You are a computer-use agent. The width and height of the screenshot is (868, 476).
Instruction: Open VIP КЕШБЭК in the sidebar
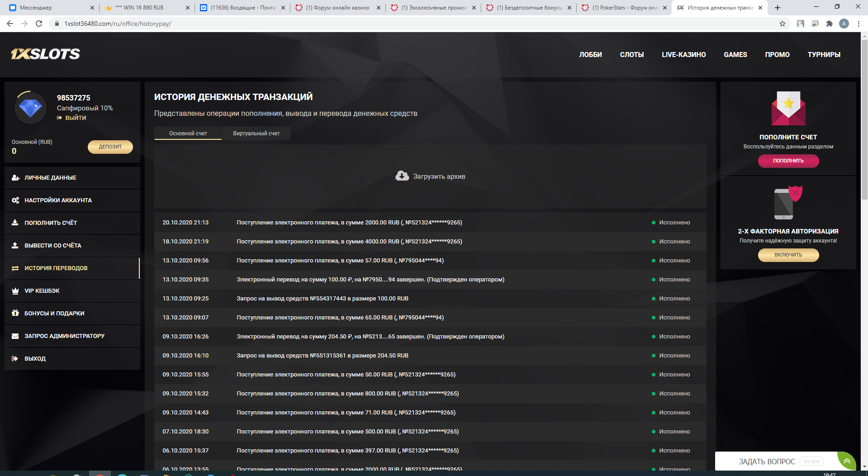click(72, 291)
